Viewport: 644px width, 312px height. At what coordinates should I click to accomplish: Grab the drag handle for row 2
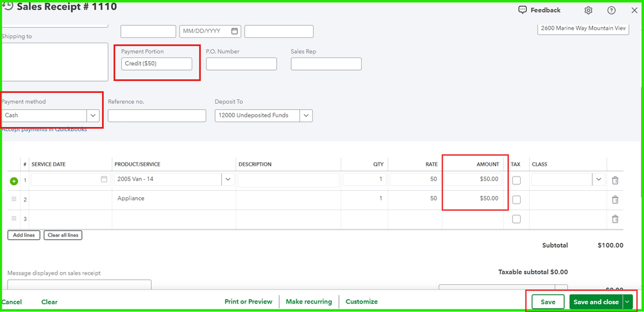[x=14, y=199]
